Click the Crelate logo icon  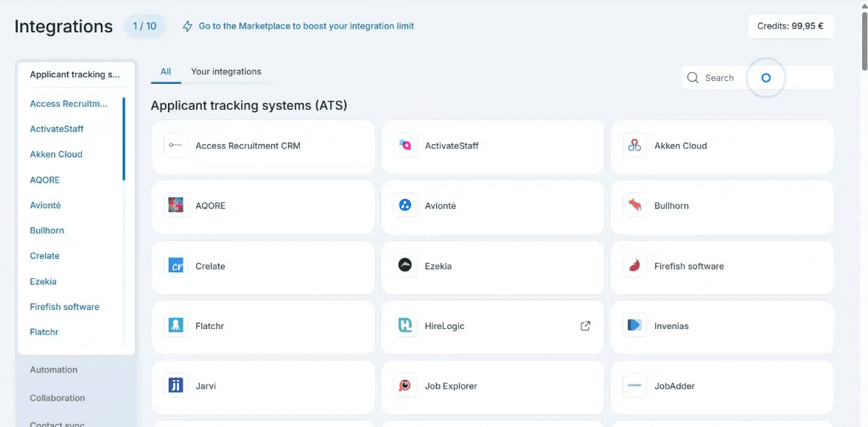[176, 266]
